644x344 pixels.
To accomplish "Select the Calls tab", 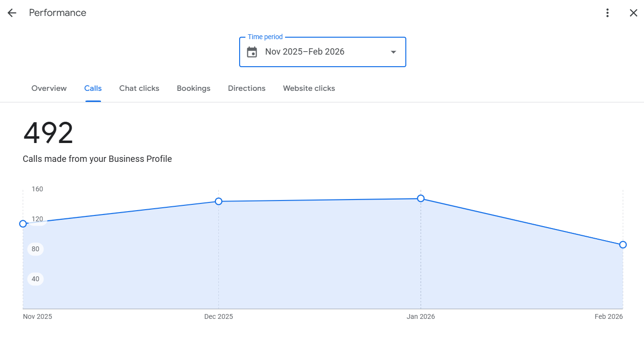I will tap(93, 88).
